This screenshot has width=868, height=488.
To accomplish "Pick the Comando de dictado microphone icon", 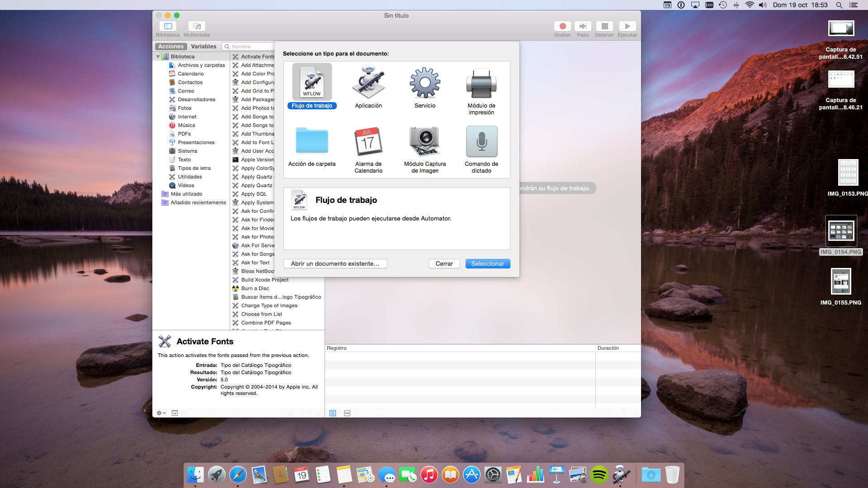I will (481, 141).
